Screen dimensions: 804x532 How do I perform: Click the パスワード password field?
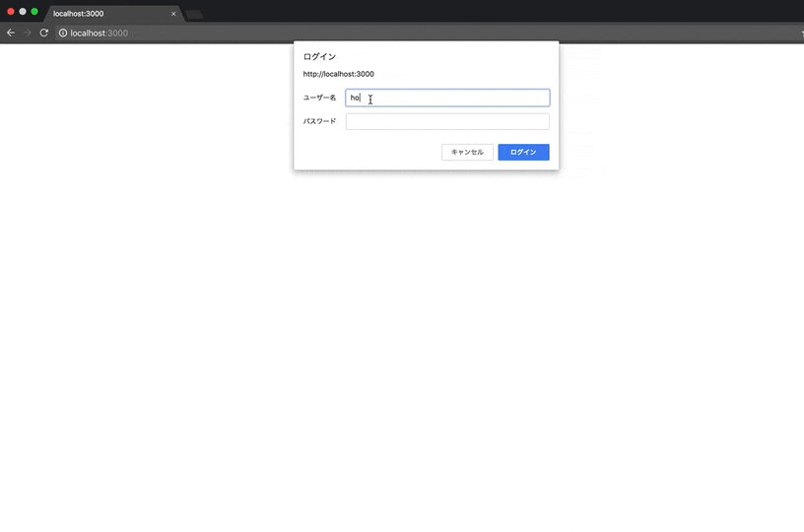click(x=447, y=121)
